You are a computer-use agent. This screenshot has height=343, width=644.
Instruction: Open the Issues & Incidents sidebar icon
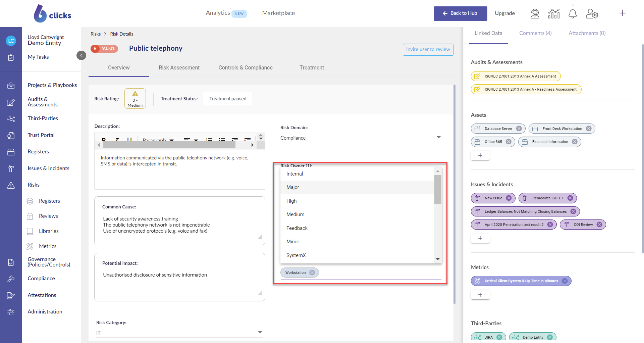[x=11, y=169]
